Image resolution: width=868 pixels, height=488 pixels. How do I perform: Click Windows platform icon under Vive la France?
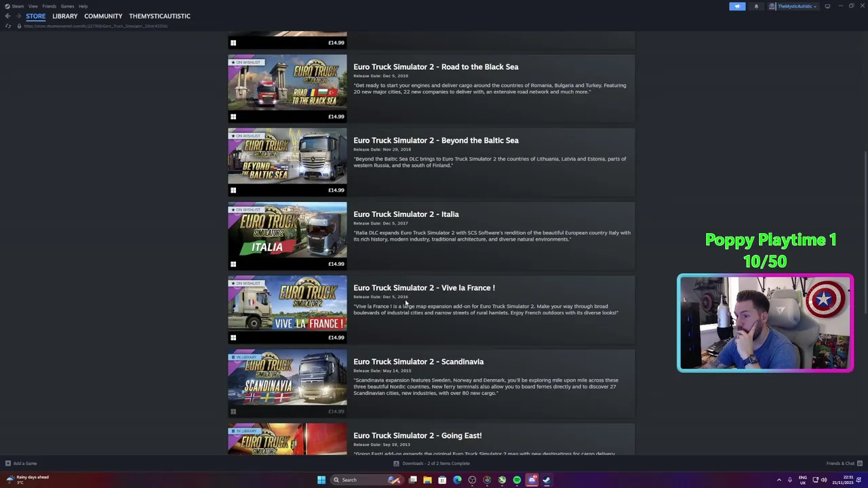(233, 338)
